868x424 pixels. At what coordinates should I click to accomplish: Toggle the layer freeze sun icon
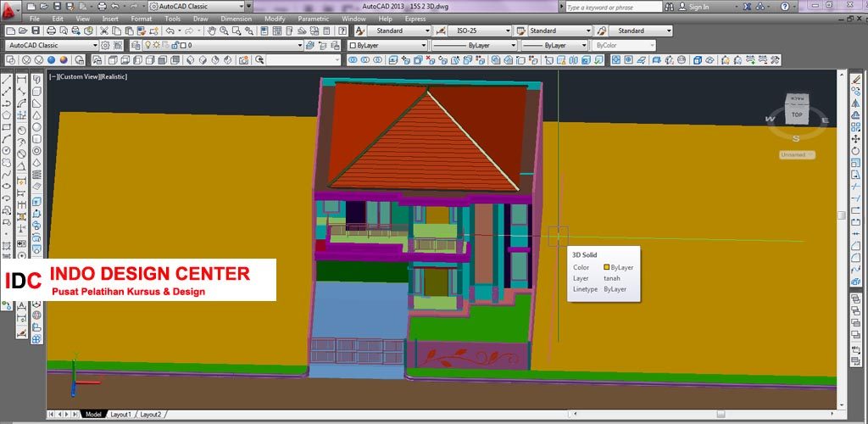(x=157, y=46)
